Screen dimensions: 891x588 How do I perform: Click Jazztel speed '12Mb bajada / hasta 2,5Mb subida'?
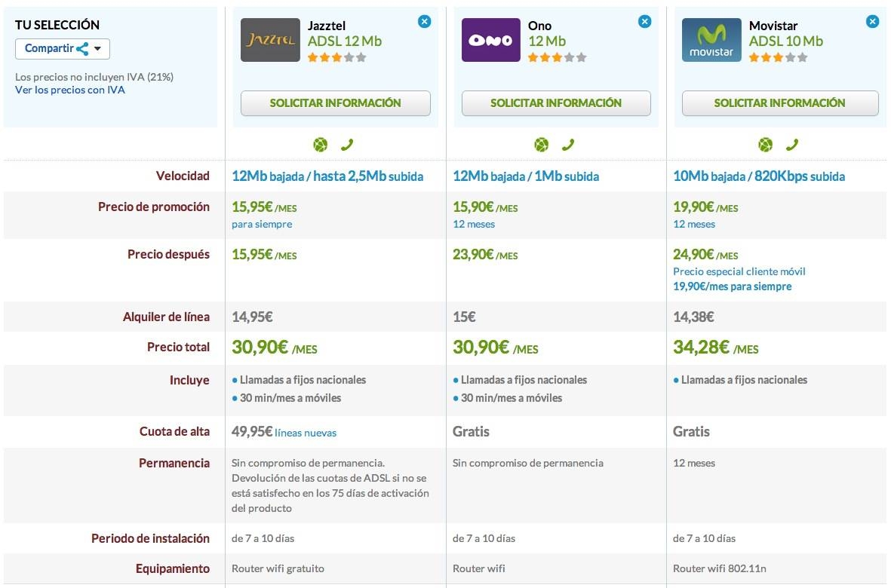[x=327, y=176]
